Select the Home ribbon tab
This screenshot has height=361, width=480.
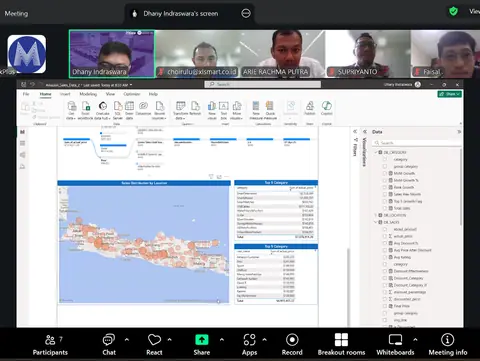click(45, 94)
